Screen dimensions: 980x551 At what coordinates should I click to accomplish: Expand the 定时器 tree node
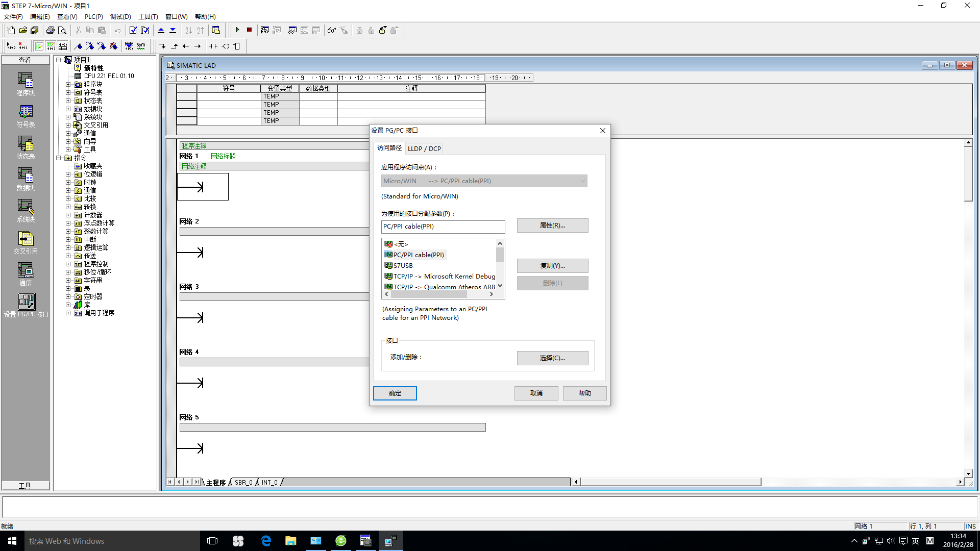68,297
